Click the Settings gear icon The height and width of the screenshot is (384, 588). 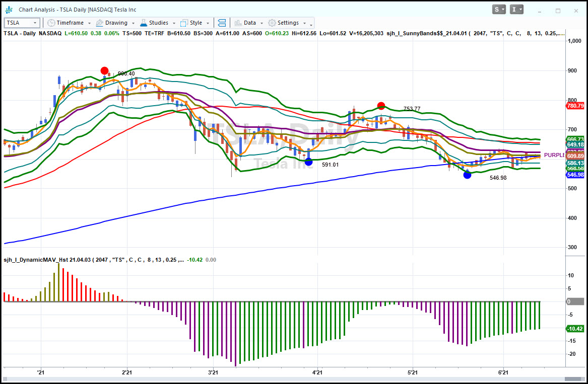click(272, 23)
